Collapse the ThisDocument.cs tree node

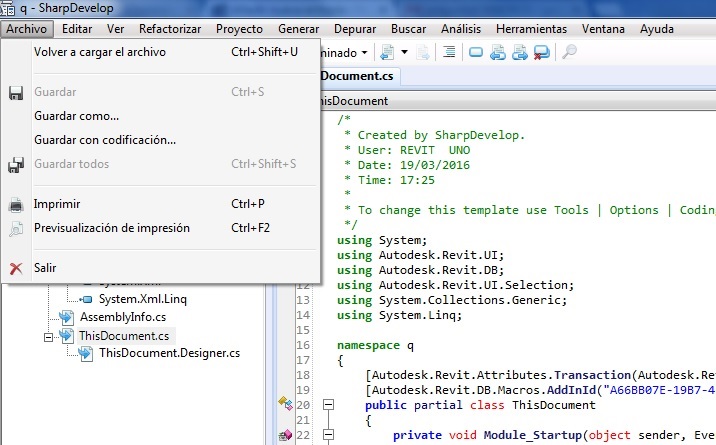(x=48, y=336)
